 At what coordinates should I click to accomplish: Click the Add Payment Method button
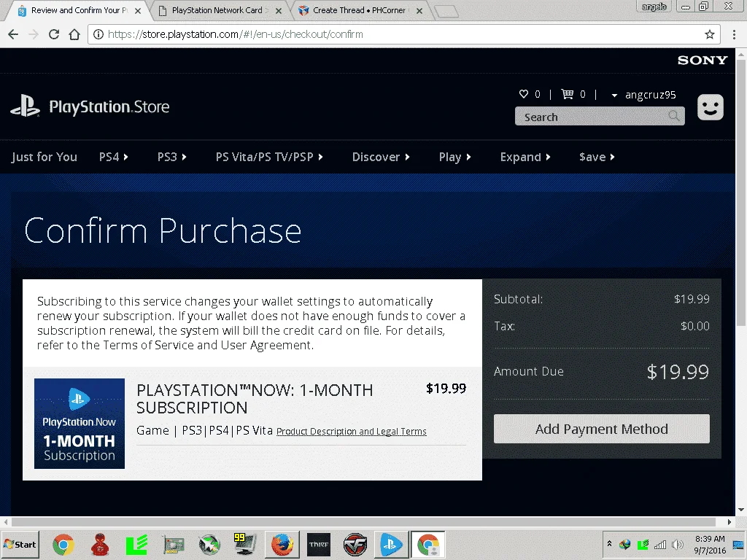coord(601,429)
